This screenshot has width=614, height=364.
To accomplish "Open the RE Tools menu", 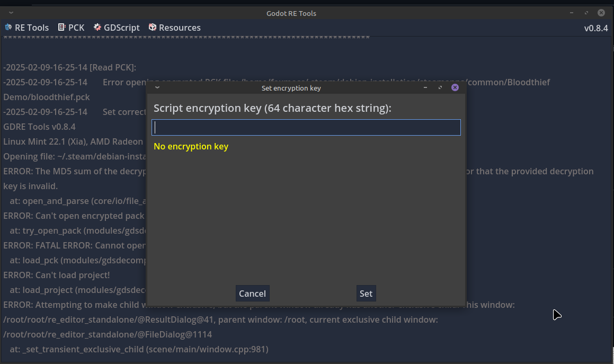I will 26,28.
